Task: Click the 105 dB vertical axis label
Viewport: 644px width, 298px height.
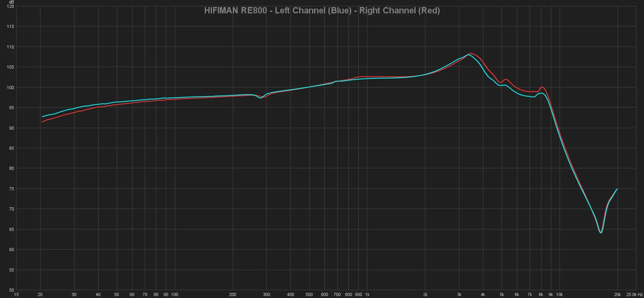Action: pyautogui.click(x=10, y=67)
